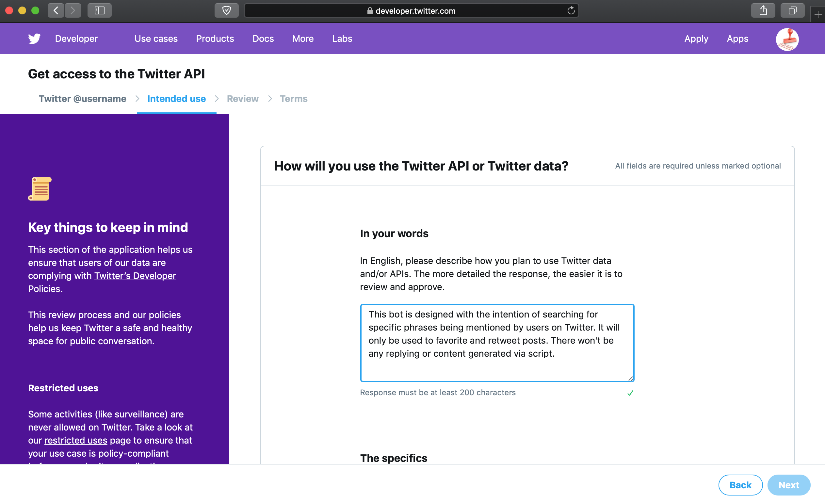Click the Next button
825x504 pixels.
point(788,485)
